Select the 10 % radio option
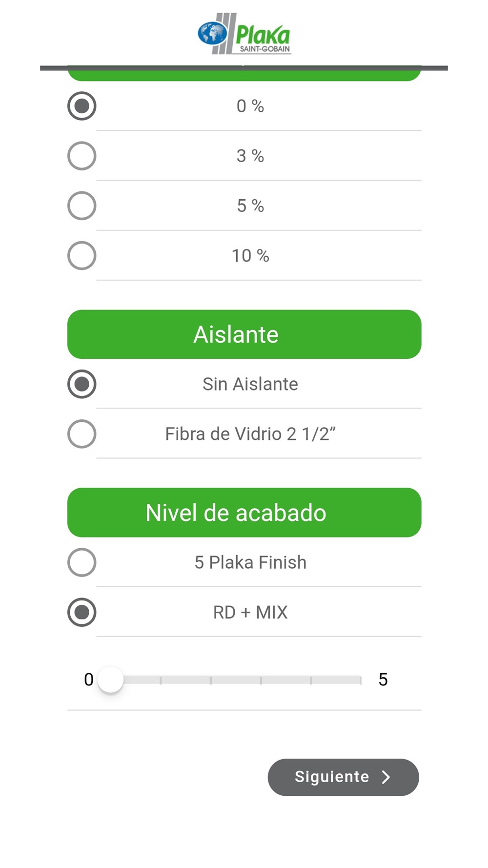The height and width of the screenshot is (868, 488). point(81,255)
